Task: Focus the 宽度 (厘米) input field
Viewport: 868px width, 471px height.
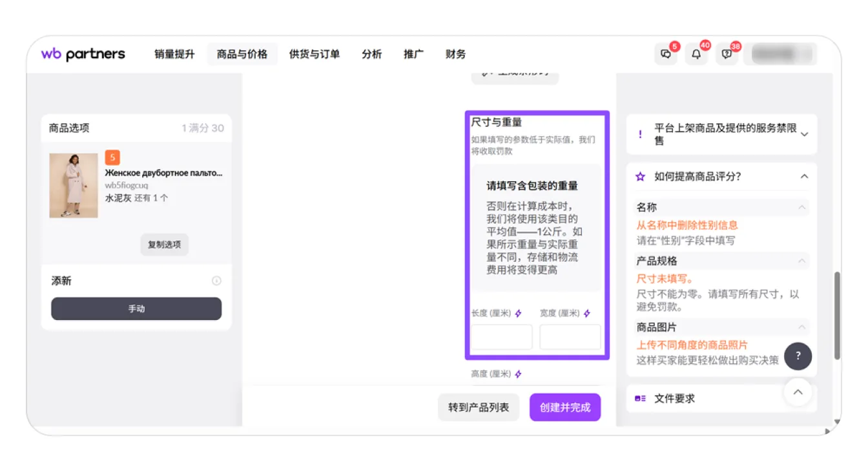Action: point(570,337)
